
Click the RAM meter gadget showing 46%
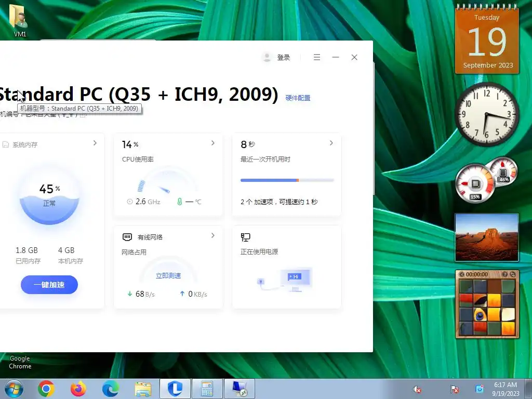point(503,172)
